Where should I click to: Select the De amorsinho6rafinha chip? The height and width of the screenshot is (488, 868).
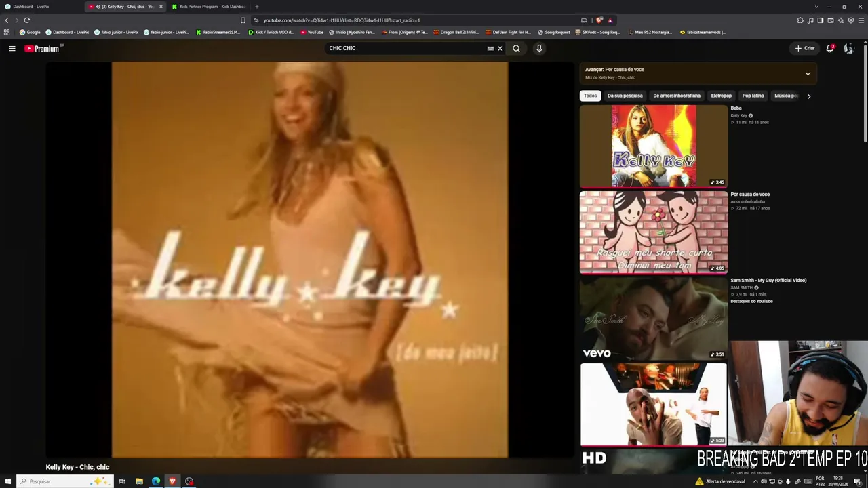(677, 96)
